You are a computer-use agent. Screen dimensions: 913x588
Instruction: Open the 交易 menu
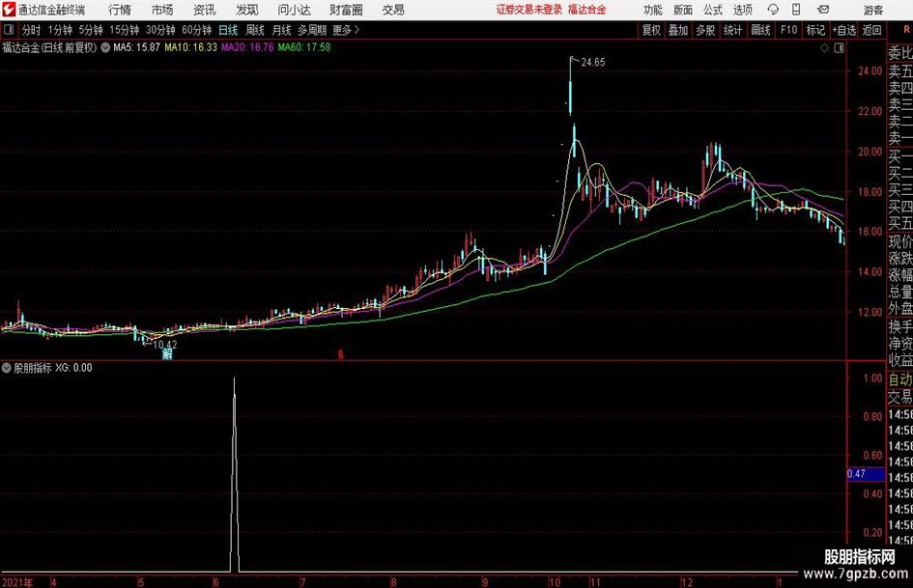pyautogui.click(x=393, y=10)
